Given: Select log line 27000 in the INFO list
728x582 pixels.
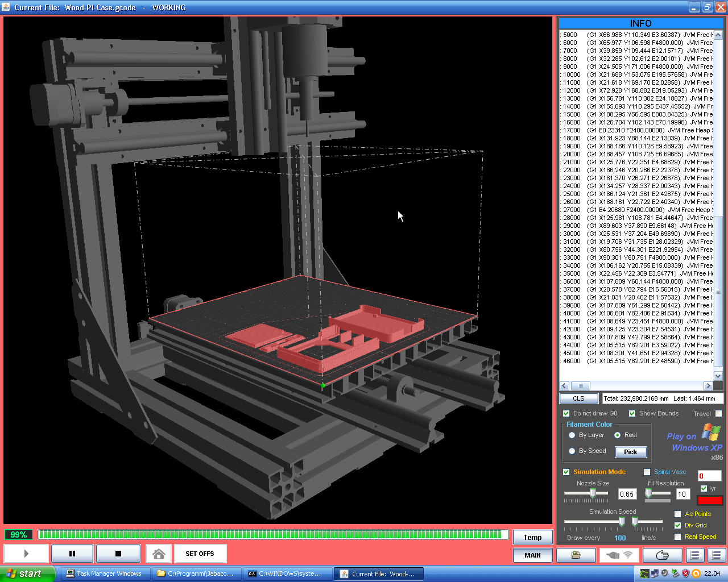Looking at the screenshot, I should click(636, 210).
